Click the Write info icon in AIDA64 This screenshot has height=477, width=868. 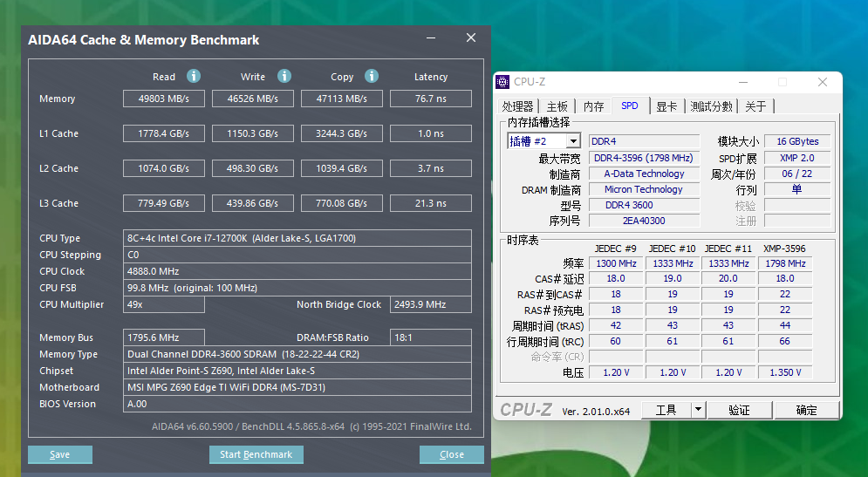[x=284, y=76]
